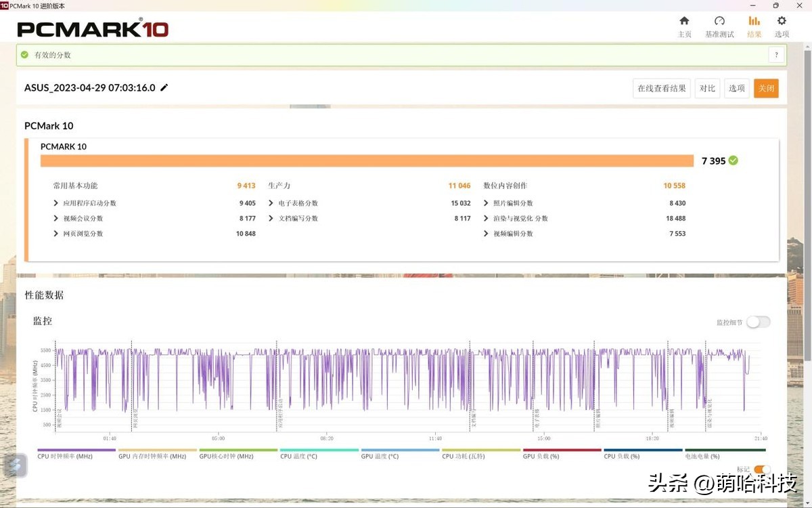The width and height of the screenshot is (812, 508).
Task: Click the orange PCMark 10 score bar
Action: 367,161
